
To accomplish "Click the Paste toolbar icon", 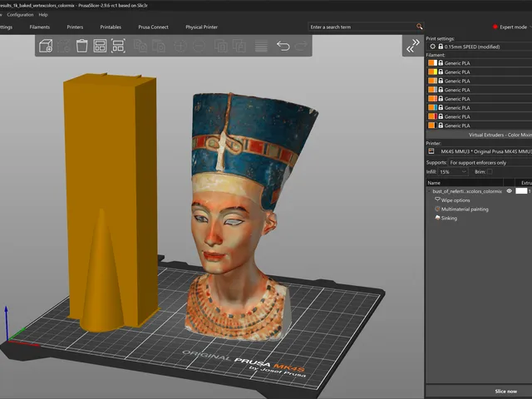I will [x=159, y=46].
